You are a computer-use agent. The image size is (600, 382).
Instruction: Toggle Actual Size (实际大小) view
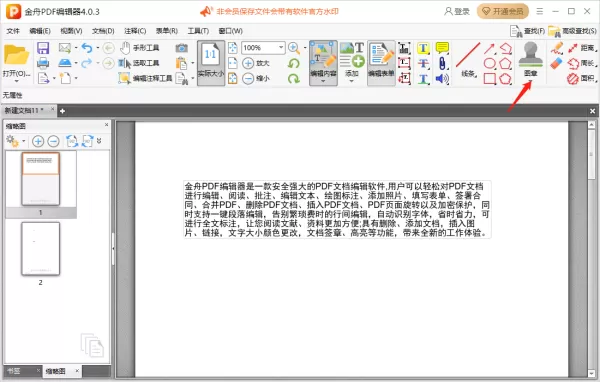(x=211, y=63)
